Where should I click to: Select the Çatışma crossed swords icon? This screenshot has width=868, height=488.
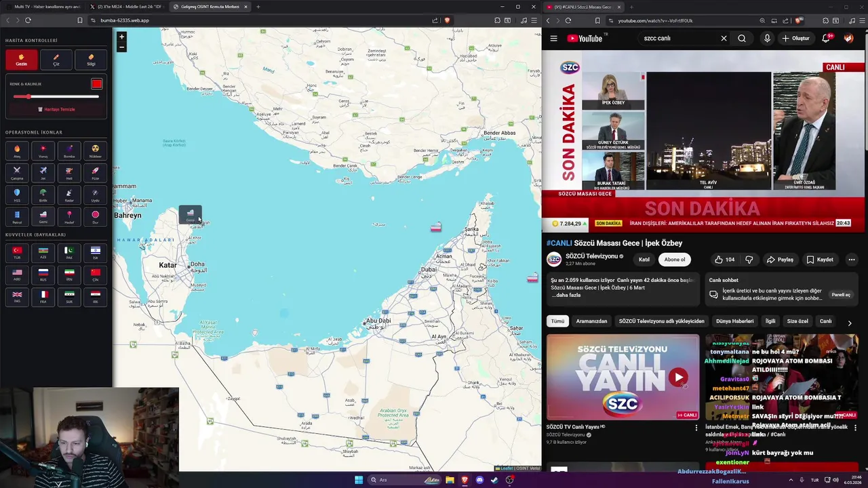click(x=17, y=174)
